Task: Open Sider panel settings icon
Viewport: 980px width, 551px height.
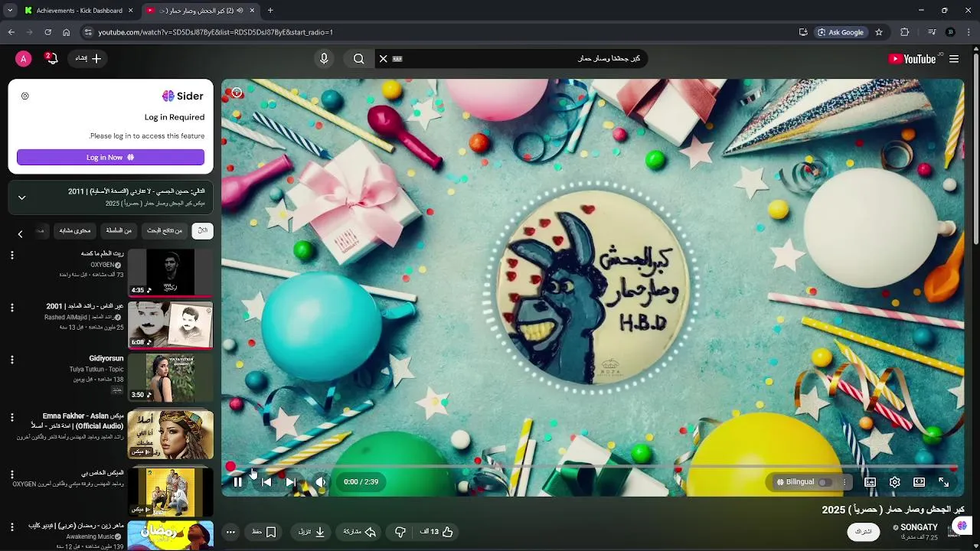Action: pyautogui.click(x=24, y=96)
